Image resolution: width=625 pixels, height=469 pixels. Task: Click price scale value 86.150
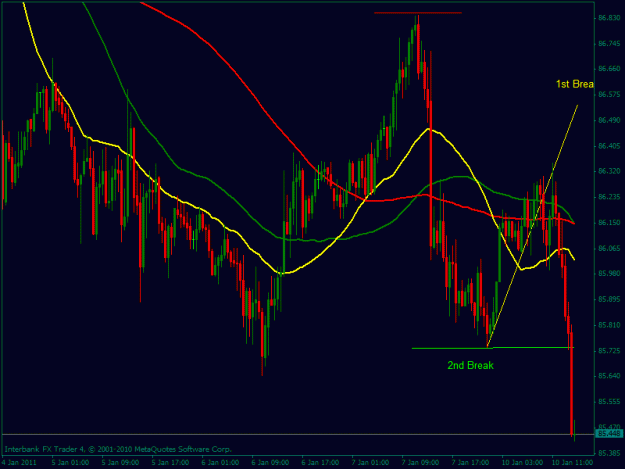coord(609,222)
